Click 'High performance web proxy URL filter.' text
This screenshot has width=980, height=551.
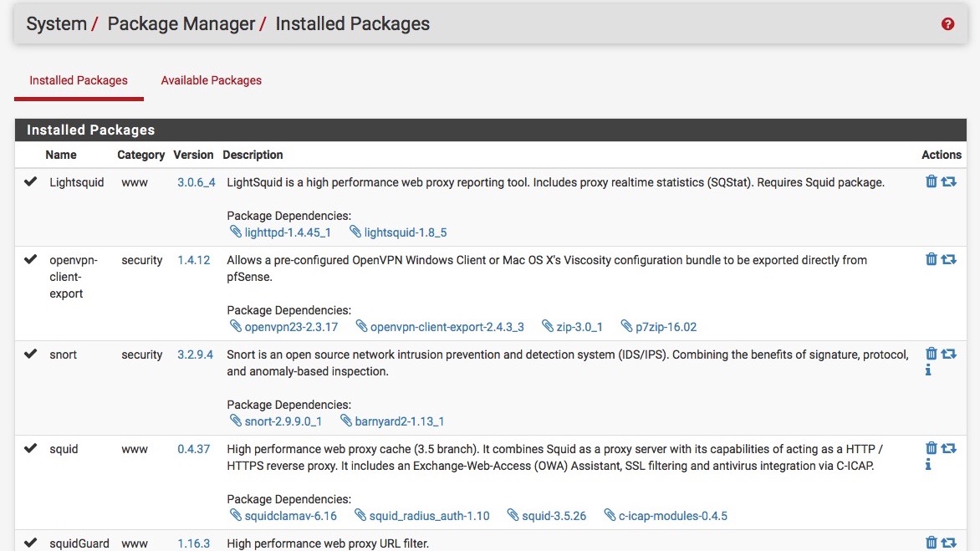click(x=328, y=543)
